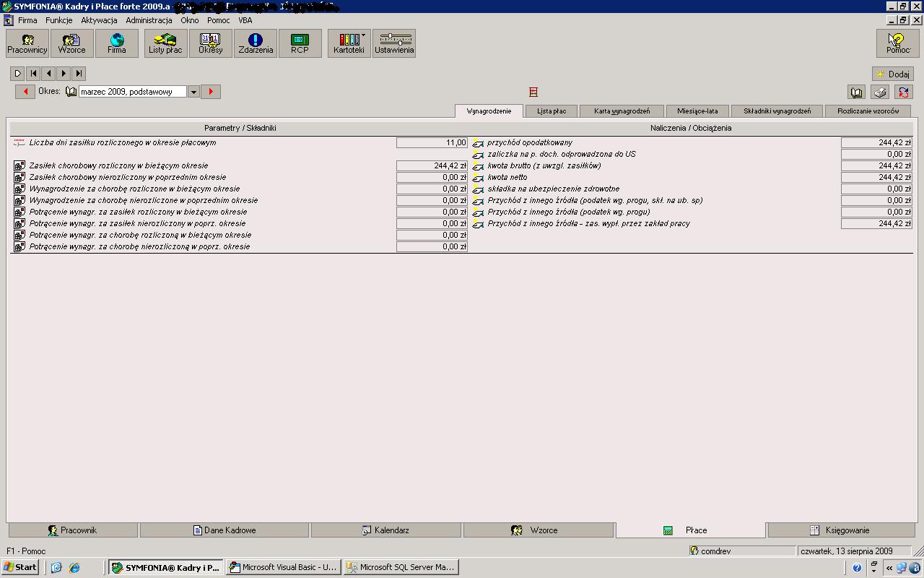
Task: Open the Kalendarz bottom tab
Action: 385,530
